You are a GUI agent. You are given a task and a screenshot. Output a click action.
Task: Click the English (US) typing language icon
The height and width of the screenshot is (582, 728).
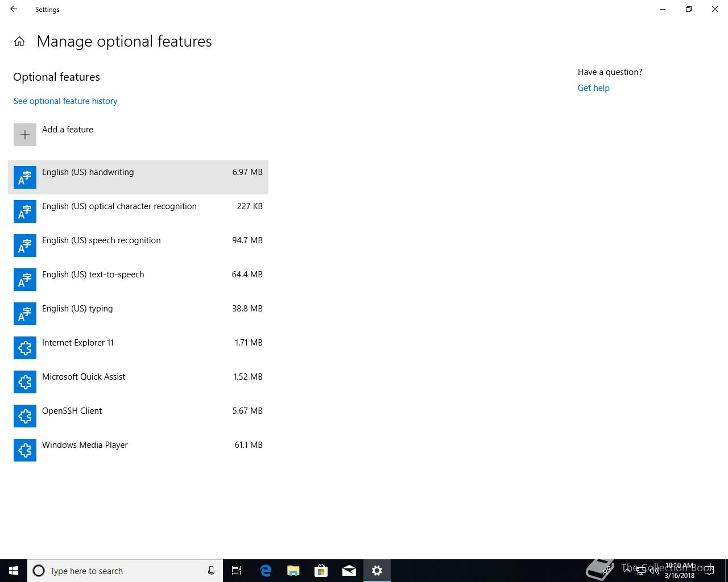(25, 314)
